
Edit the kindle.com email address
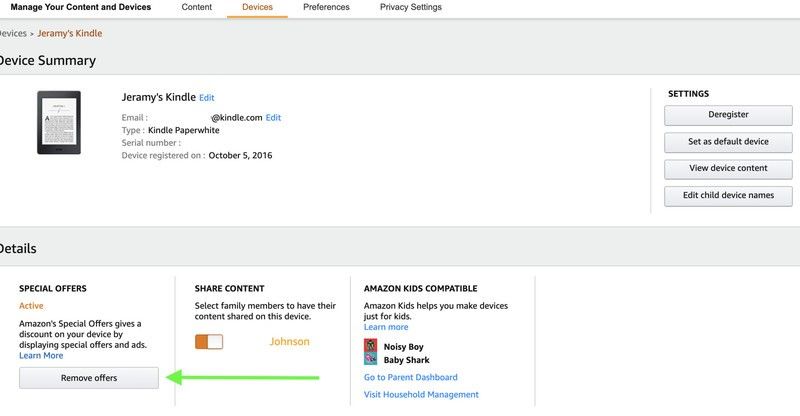[273, 117]
